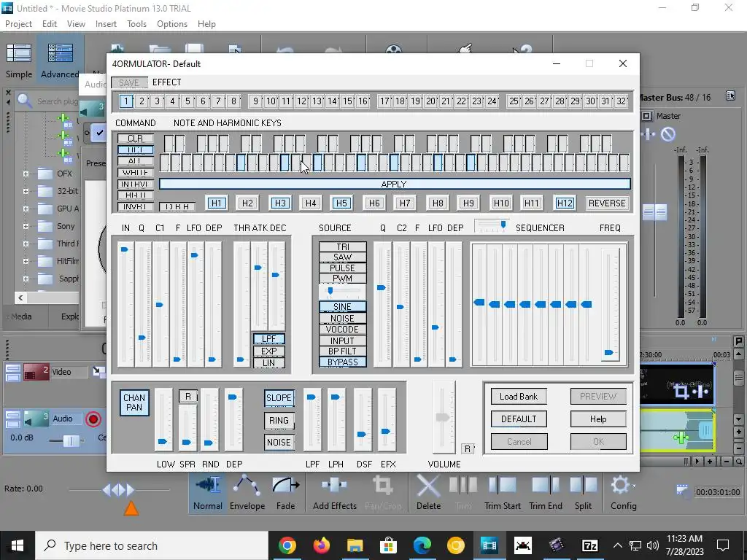747x560 pixels.
Task: Click the VOLUME slider handle
Action: (443, 418)
